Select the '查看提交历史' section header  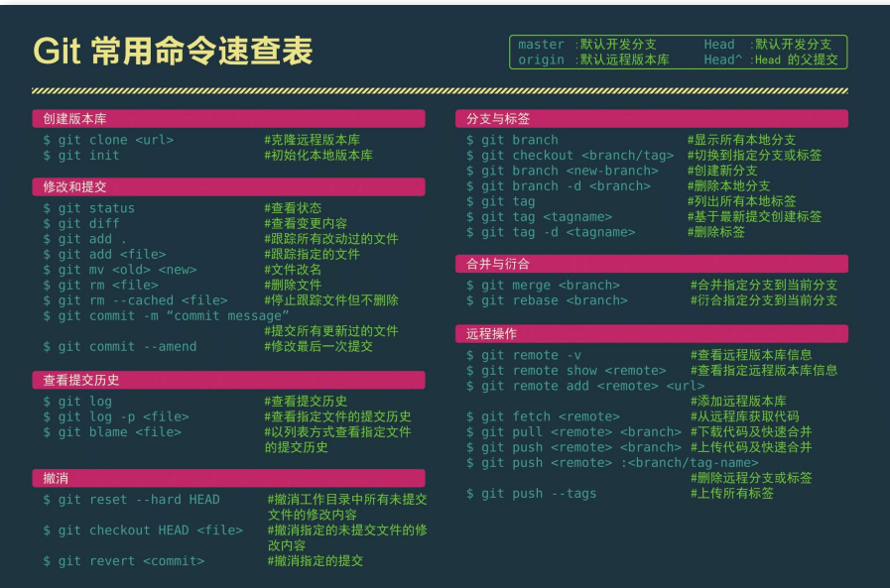click(229, 380)
